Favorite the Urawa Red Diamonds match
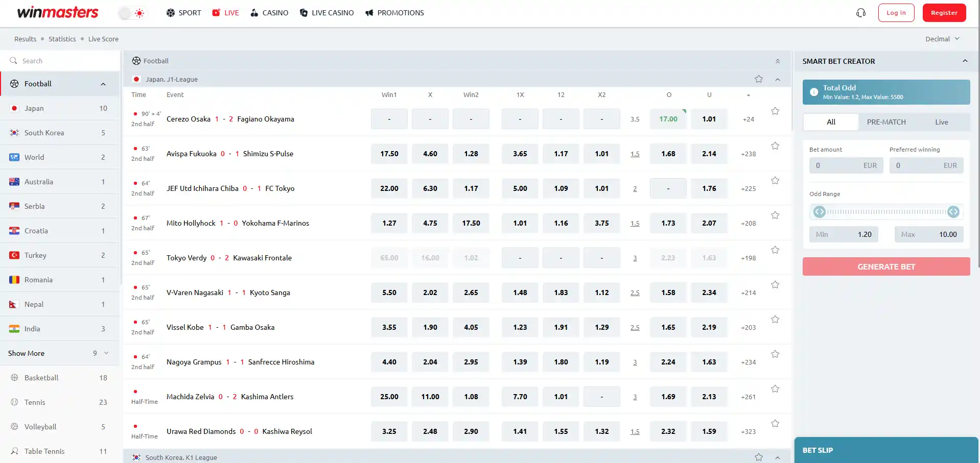980x463 pixels. click(x=775, y=424)
